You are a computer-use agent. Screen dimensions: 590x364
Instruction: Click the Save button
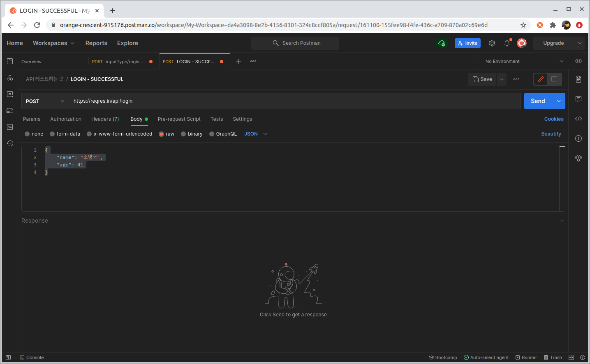(482, 79)
